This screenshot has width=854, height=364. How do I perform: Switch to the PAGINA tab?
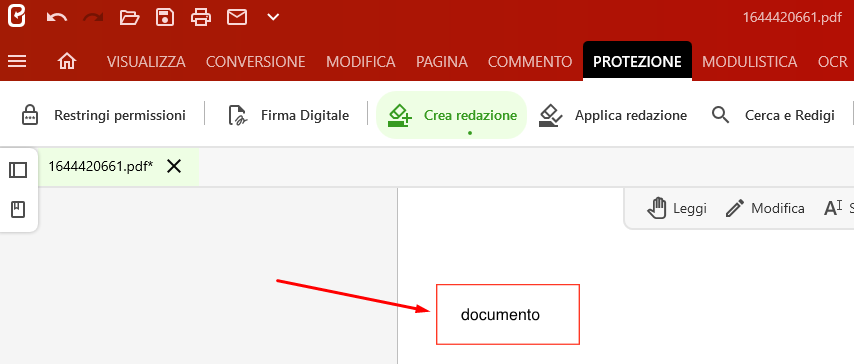(x=442, y=62)
